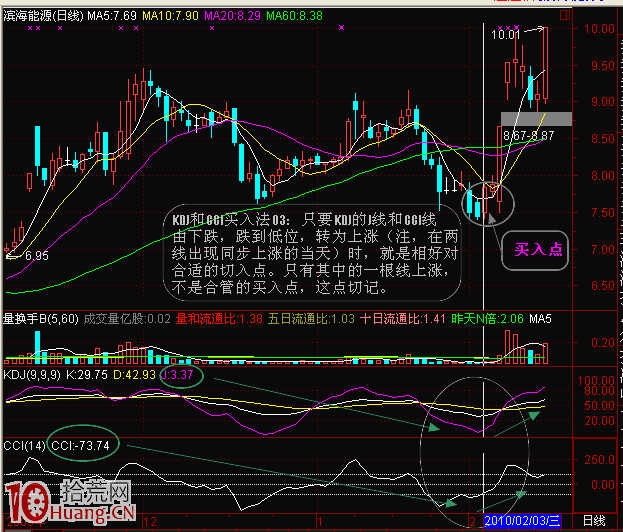Click the 7.50 price axis label
The image size is (623, 532).
coord(602,213)
